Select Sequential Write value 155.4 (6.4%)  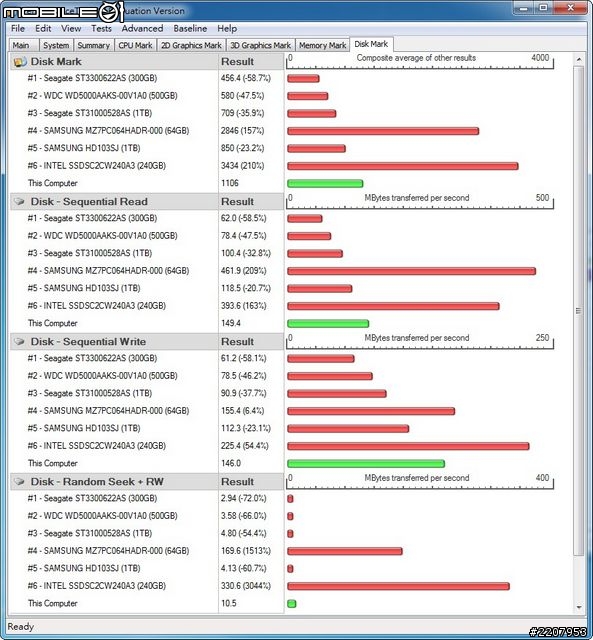[242, 411]
